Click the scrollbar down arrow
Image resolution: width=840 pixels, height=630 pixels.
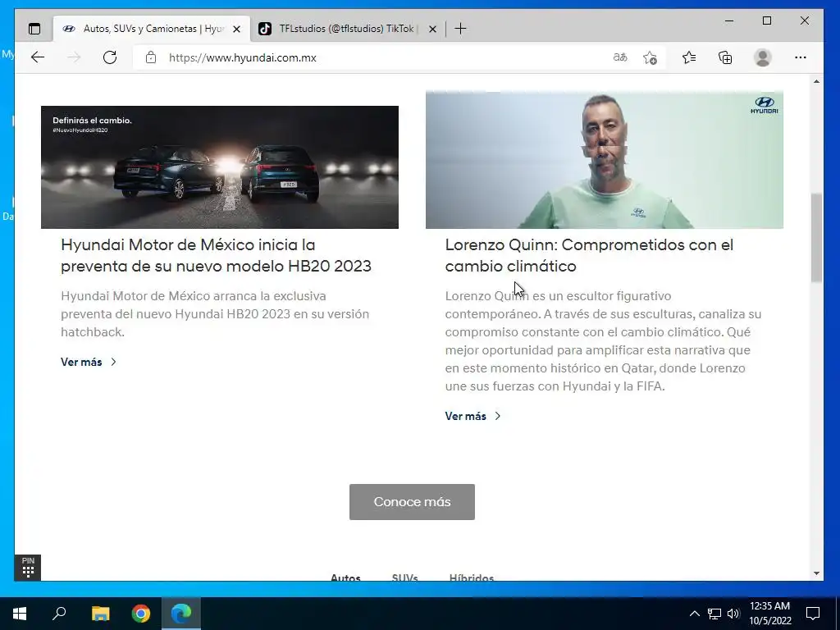[816, 573]
